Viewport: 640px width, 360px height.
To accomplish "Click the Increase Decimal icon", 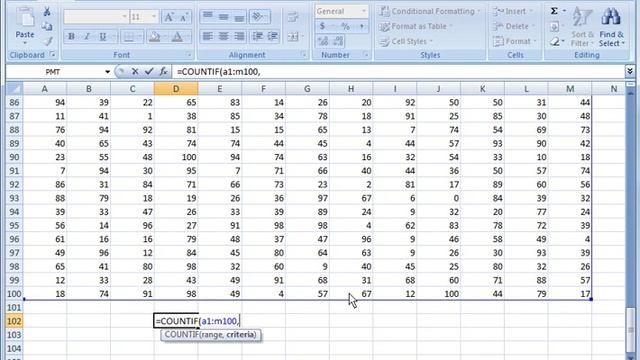I will click(322, 41).
